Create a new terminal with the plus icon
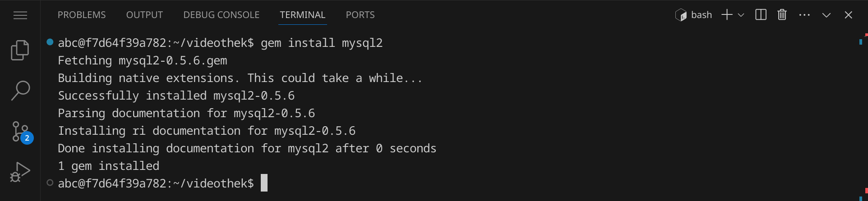Image resolution: width=868 pixels, height=201 pixels. click(x=726, y=15)
